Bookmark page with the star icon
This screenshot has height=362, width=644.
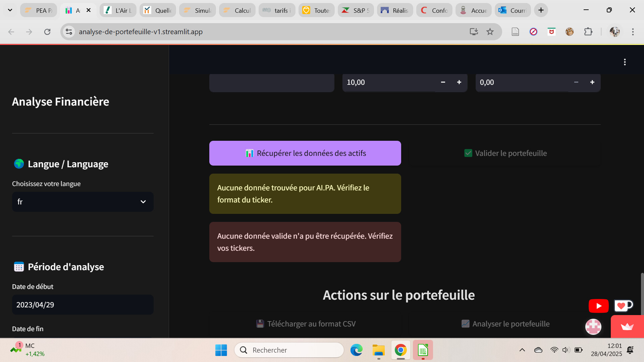tap(490, 32)
